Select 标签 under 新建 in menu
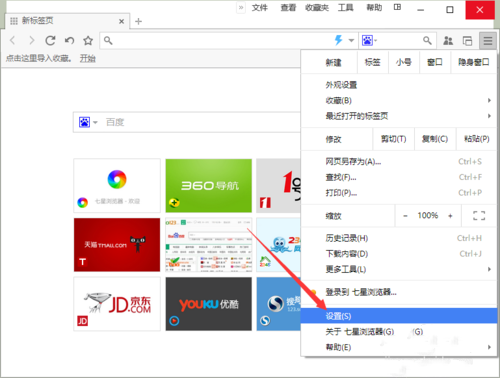The height and width of the screenshot is (378, 500). coord(373,62)
